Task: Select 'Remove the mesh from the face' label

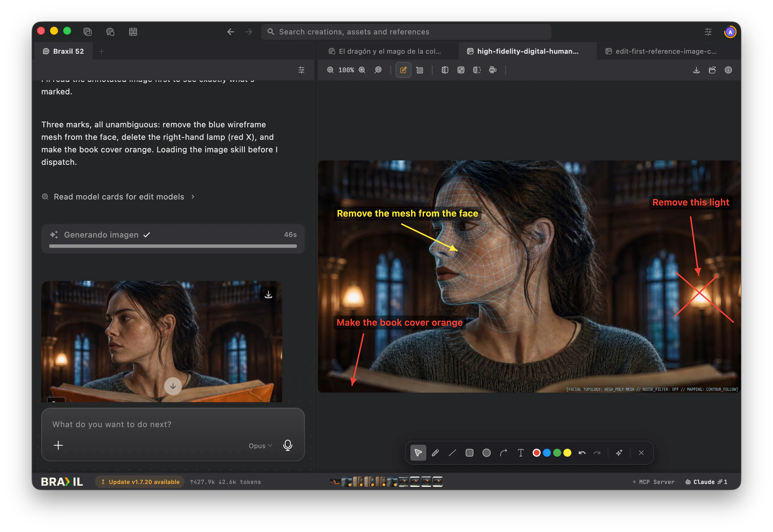Action: click(407, 213)
